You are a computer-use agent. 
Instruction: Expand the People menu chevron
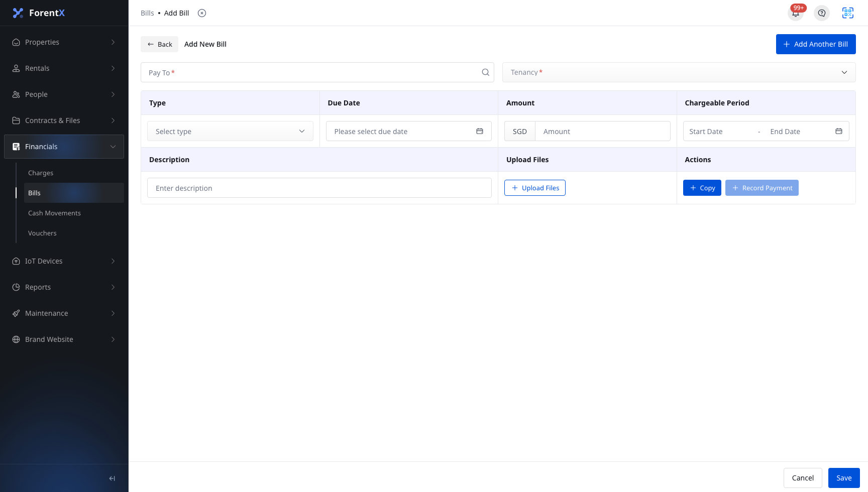113,94
